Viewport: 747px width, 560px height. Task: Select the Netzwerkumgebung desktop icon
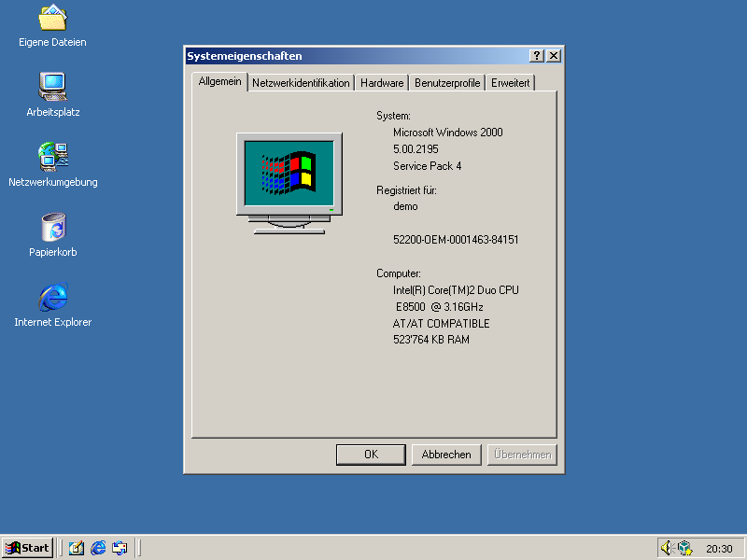tap(53, 157)
